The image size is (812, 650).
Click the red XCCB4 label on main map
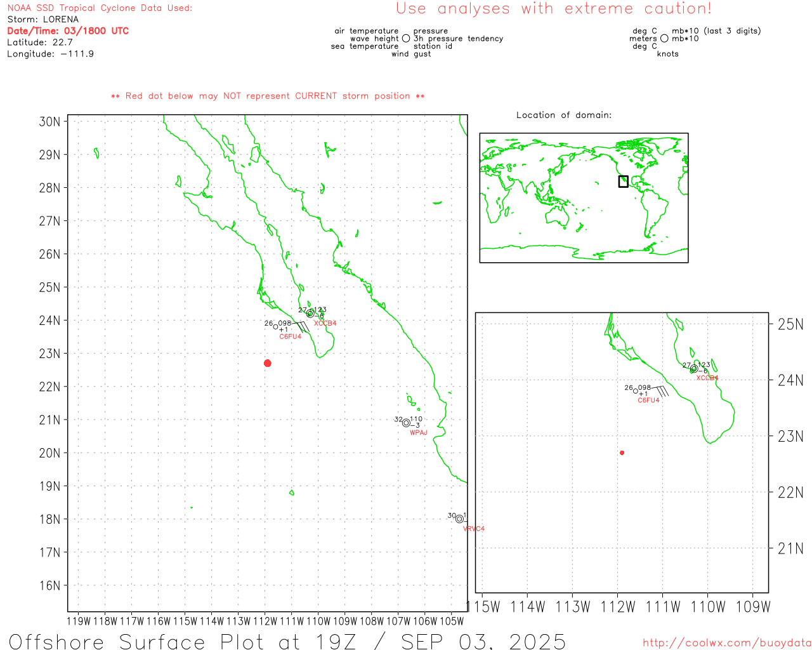325,323
